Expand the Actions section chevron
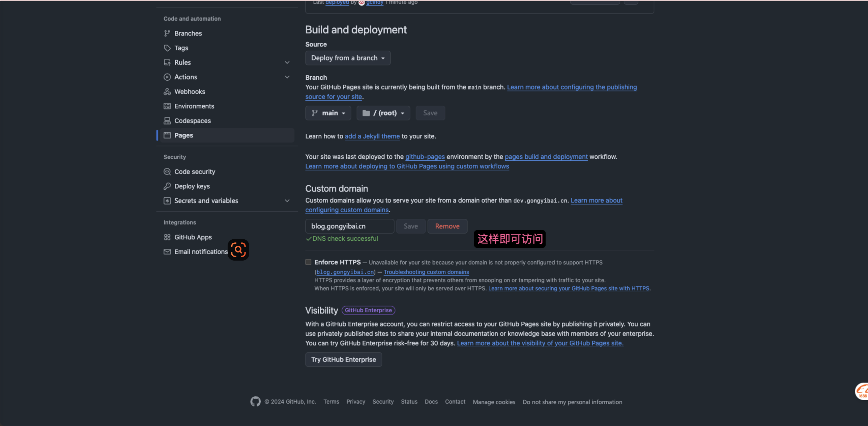Screen dimensions: 868x426 [x=287, y=77]
